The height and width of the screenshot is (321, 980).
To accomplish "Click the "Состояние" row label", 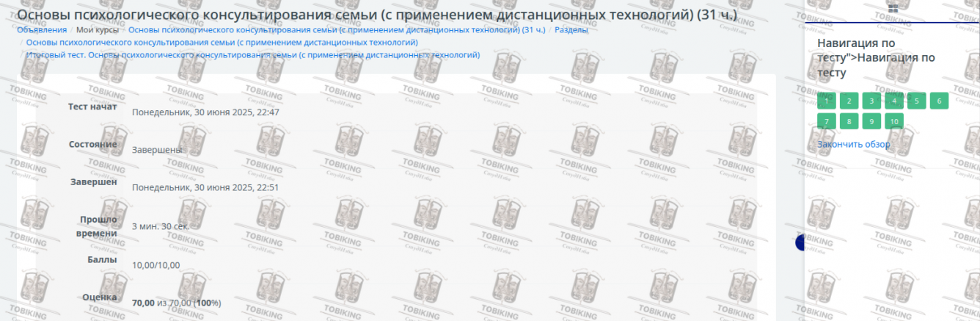I will point(93,144).
